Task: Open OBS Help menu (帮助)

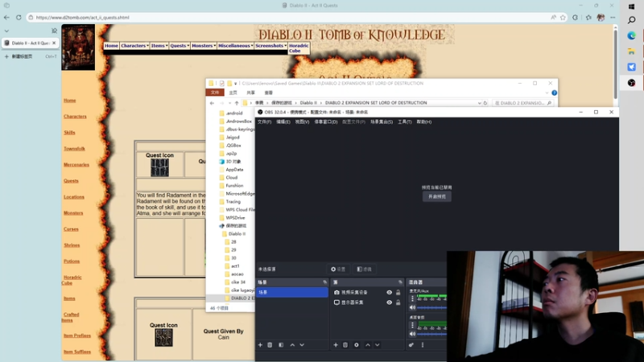Action: tap(424, 122)
